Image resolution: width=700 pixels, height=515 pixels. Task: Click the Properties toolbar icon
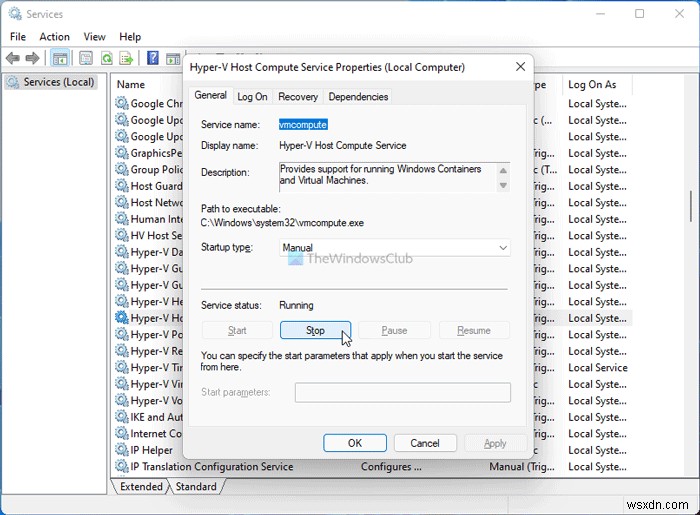pyautogui.click(x=86, y=58)
